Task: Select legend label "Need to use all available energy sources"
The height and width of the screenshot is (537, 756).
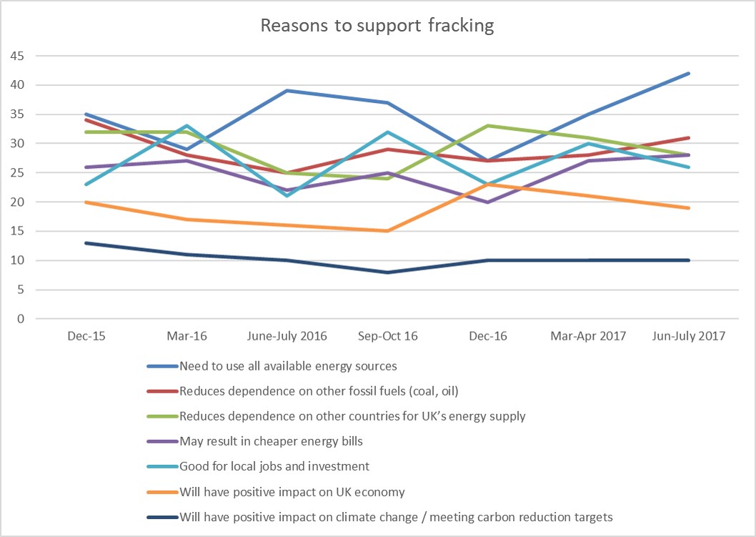Action: coord(288,366)
